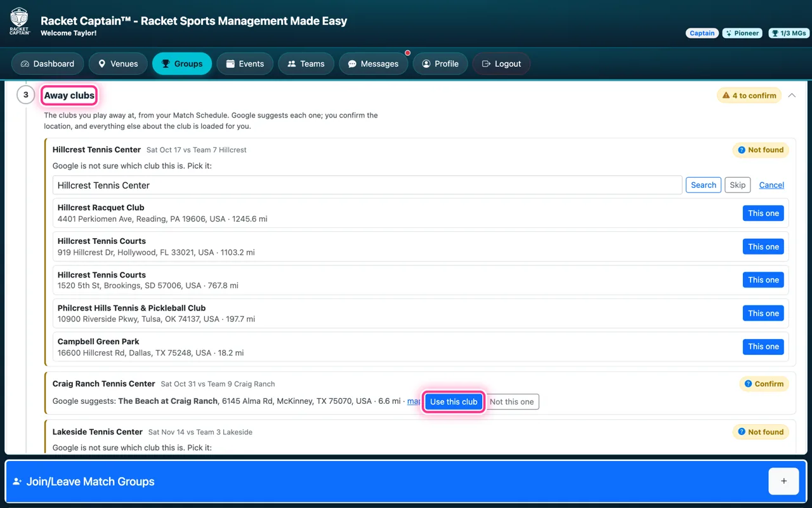
Task: Use this club for Craig Ranch
Action: [454, 401]
